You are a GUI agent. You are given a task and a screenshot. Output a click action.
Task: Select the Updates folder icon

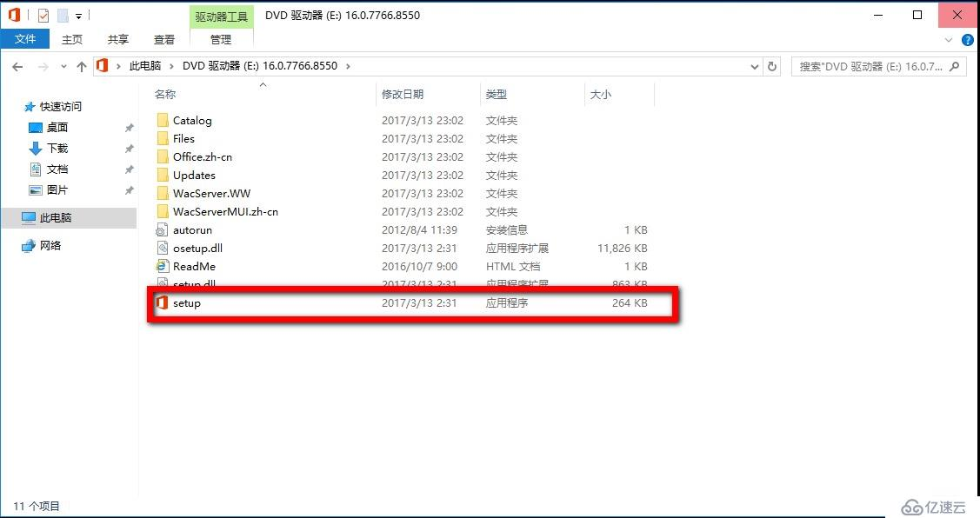click(163, 175)
